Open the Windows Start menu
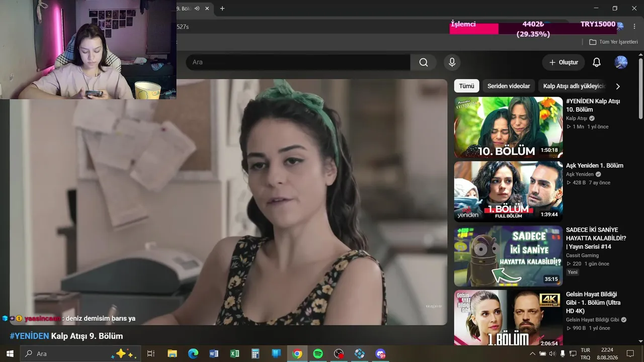 10,353
